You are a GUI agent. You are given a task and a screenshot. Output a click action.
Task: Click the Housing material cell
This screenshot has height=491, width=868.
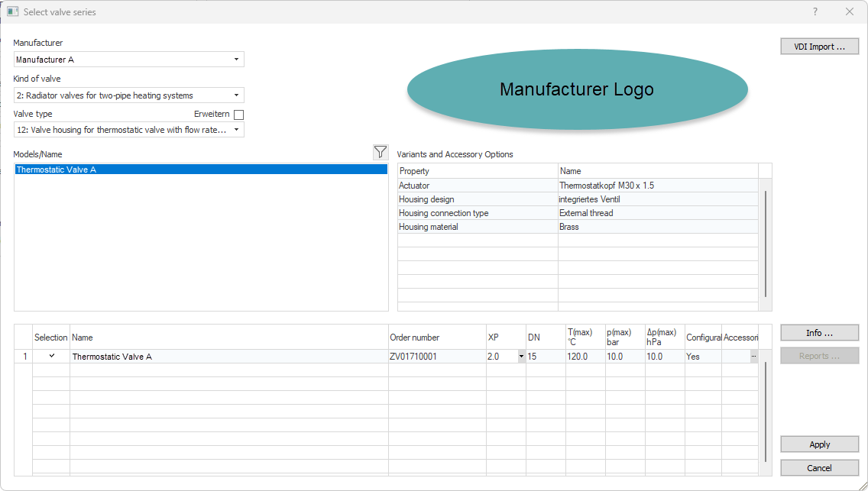pos(478,227)
